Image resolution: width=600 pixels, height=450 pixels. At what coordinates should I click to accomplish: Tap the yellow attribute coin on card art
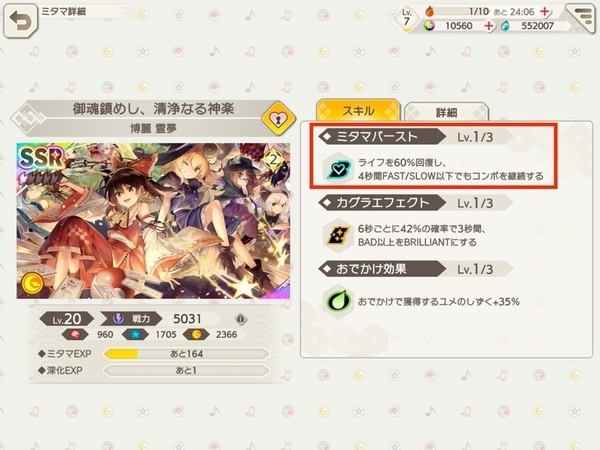(32, 283)
